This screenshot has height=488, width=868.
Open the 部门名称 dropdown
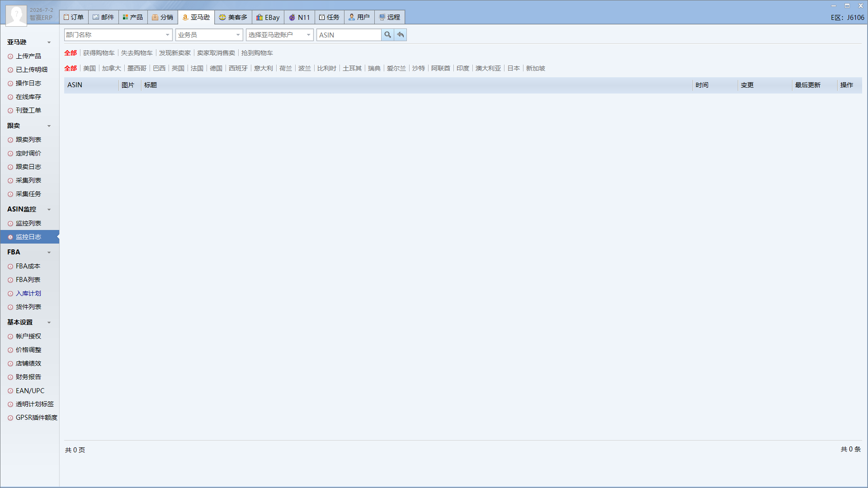click(118, 35)
